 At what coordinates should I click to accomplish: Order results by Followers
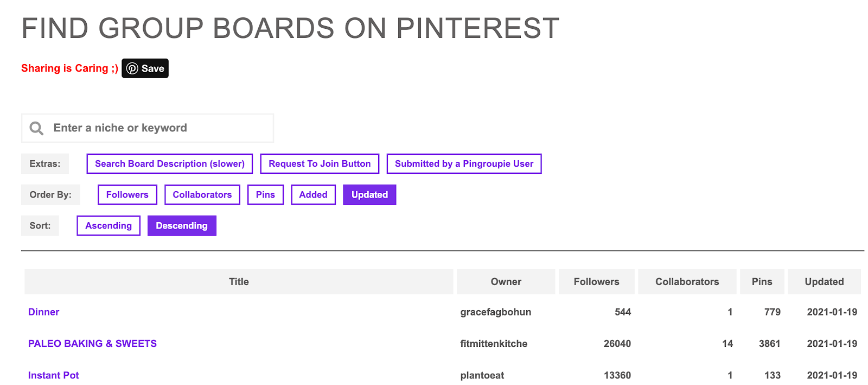(x=127, y=195)
